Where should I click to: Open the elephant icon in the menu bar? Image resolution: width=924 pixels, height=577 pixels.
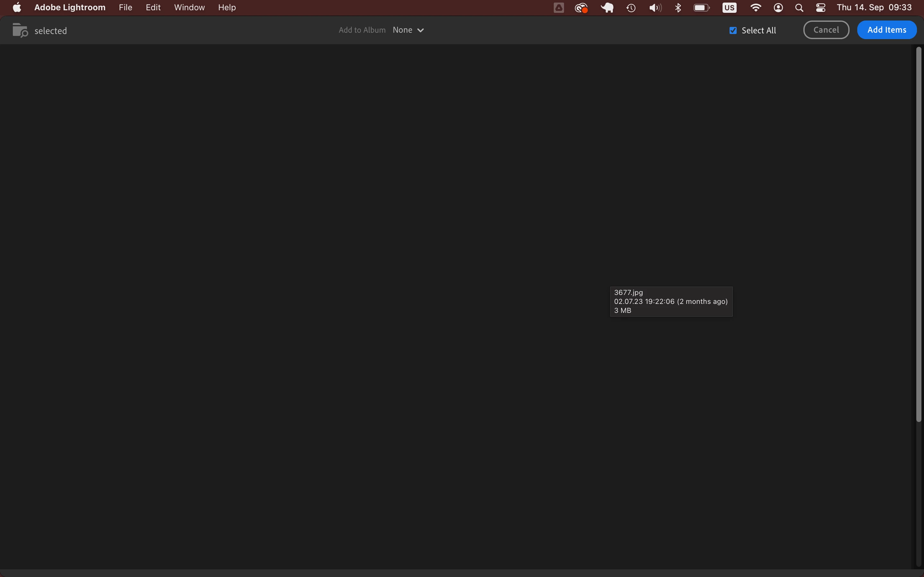pyautogui.click(x=607, y=8)
